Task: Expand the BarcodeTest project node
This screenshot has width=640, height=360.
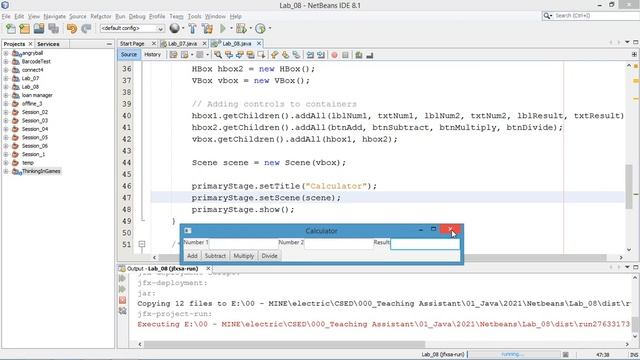Action: (6, 62)
